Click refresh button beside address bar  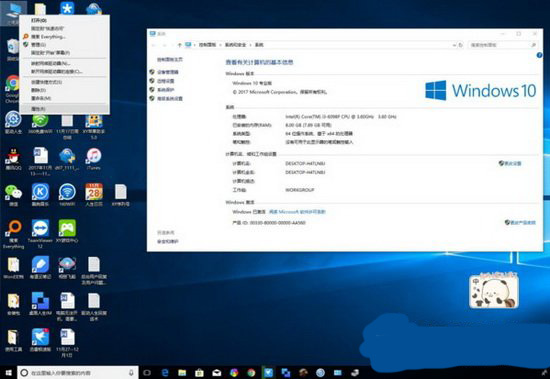pos(461,45)
